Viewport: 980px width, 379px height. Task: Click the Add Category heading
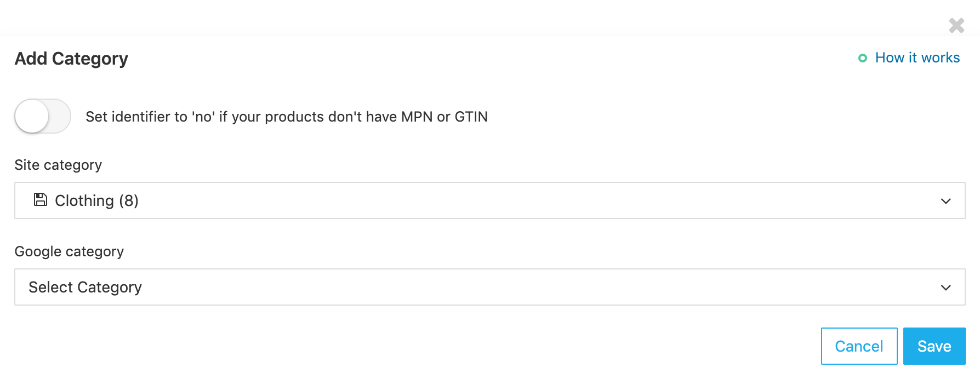click(x=71, y=59)
